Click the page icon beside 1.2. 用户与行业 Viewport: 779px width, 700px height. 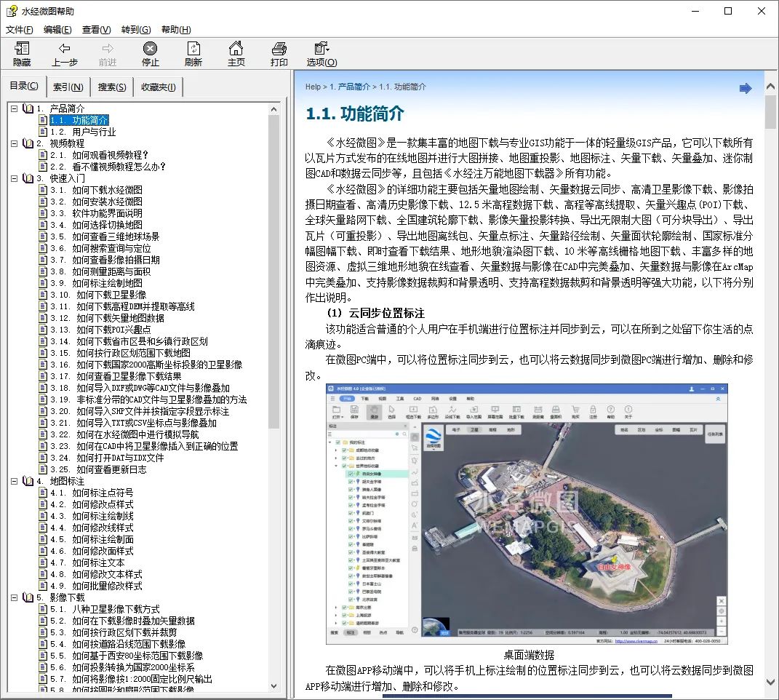point(43,132)
